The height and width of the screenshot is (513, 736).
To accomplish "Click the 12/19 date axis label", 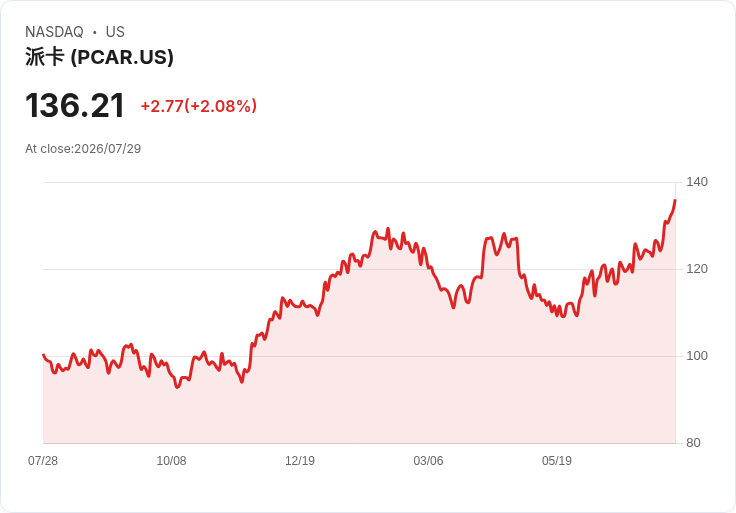I will (x=300, y=461).
